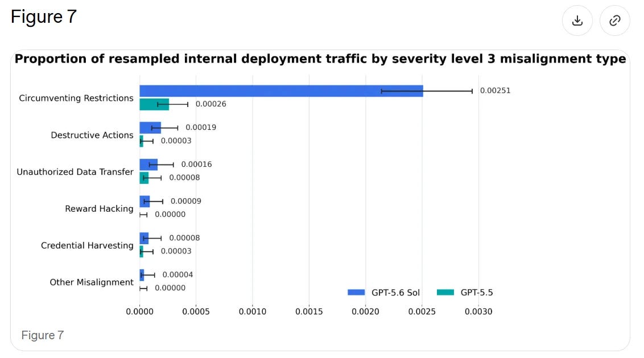This screenshot has height=358, width=644.
Task: Click the "Destructive Actions" category label
Action: pos(92,135)
